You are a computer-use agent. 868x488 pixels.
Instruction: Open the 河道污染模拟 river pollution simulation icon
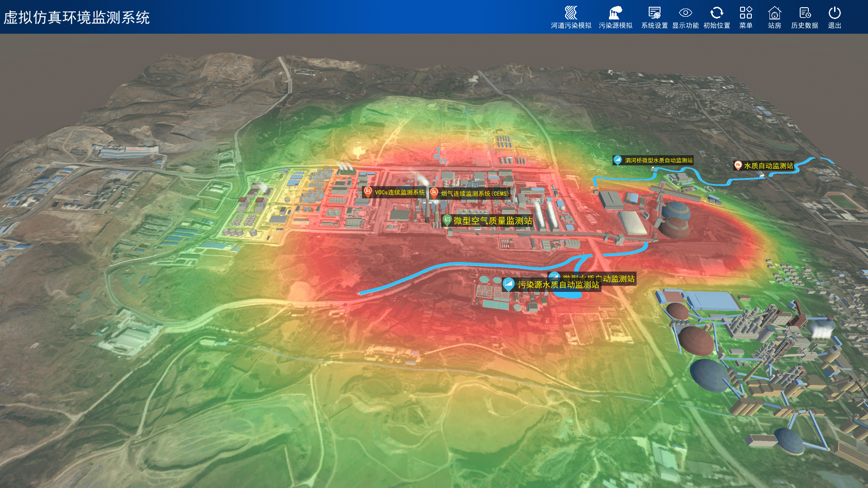[571, 13]
